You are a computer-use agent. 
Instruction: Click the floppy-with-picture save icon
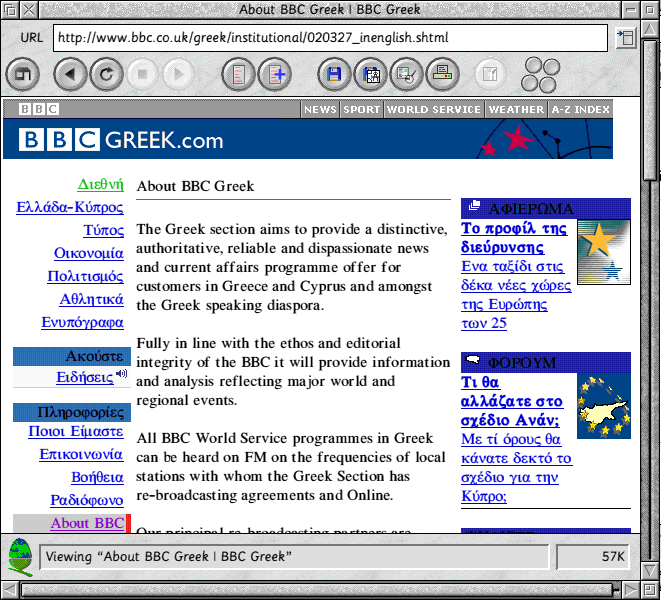tap(370, 75)
